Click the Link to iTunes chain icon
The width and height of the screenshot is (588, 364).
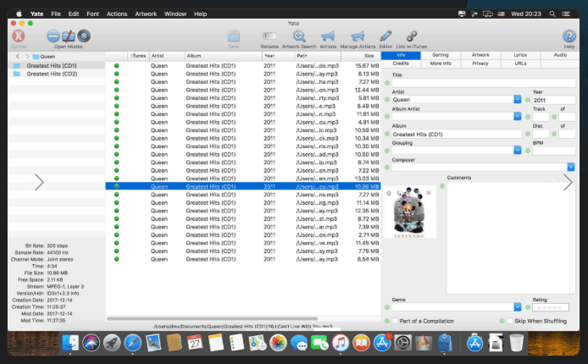(412, 36)
